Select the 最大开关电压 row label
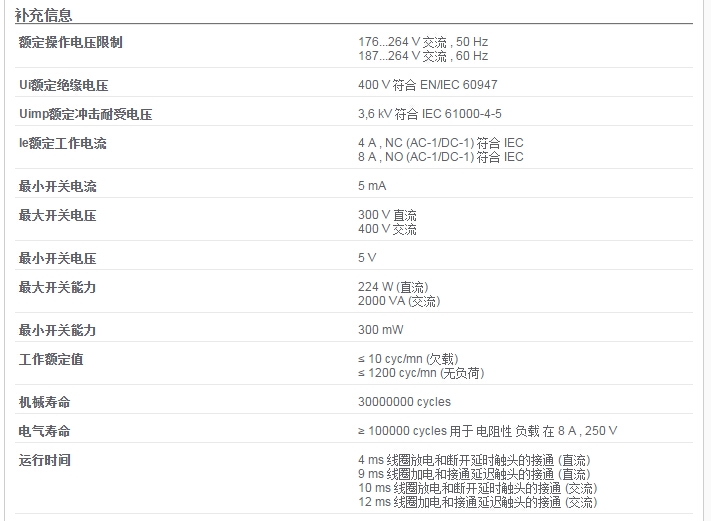The image size is (711, 521). (x=58, y=215)
